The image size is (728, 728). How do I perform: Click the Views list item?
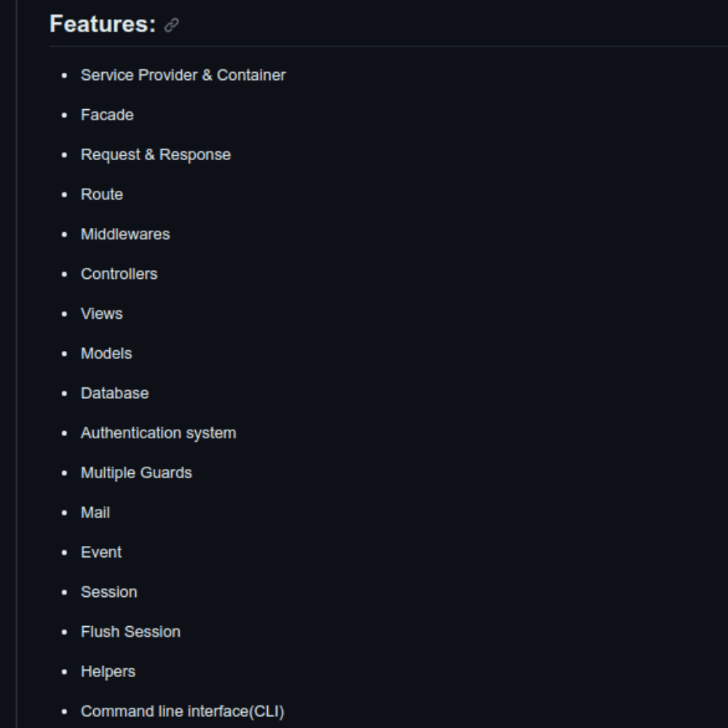[102, 314]
